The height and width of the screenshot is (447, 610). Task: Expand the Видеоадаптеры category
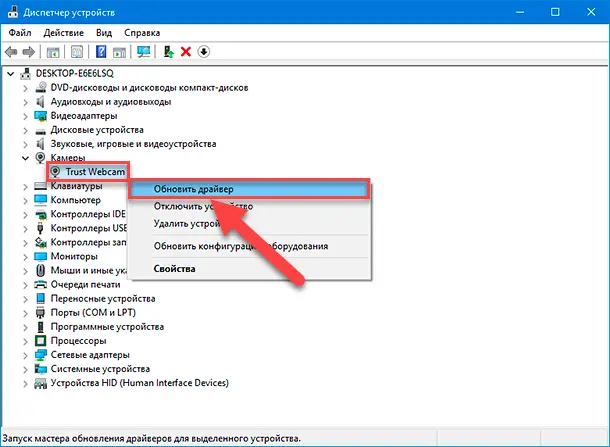pyautogui.click(x=25, y=116)
